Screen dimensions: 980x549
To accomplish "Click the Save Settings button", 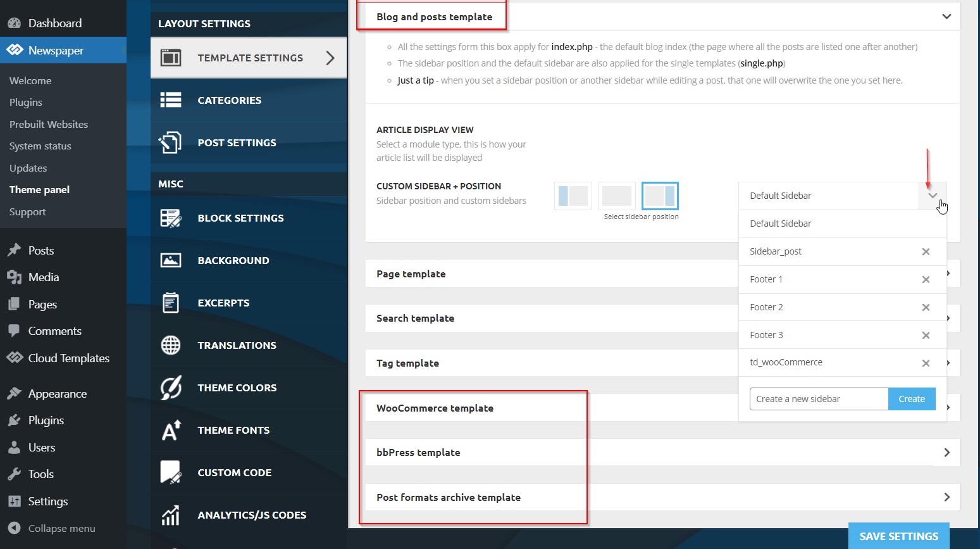I will (898, 536).
